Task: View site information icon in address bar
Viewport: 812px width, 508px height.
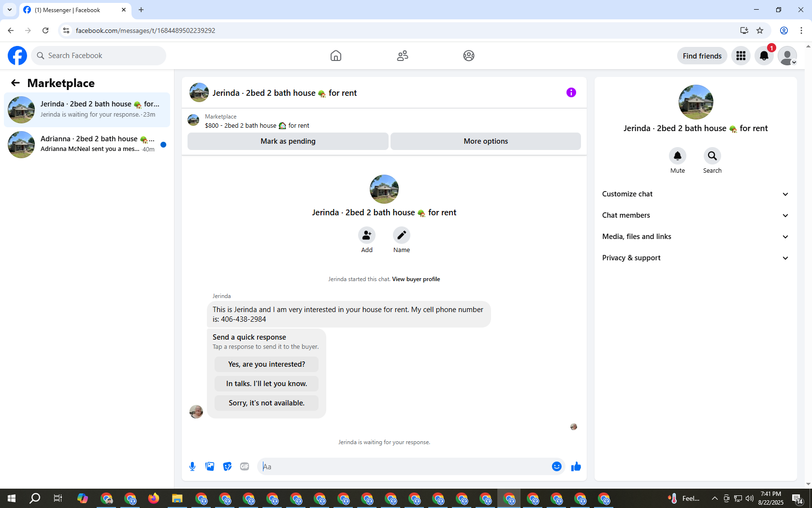Action: tap(66, 30)
